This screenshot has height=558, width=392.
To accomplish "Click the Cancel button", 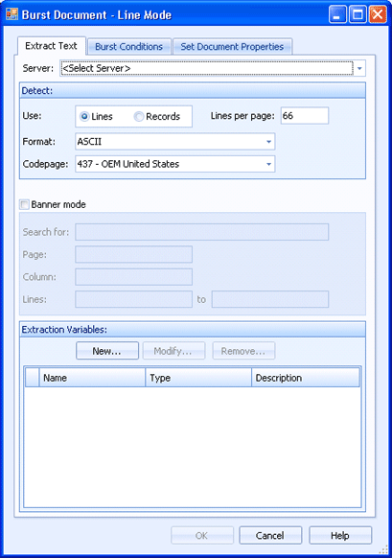I will tap(270, 535).
